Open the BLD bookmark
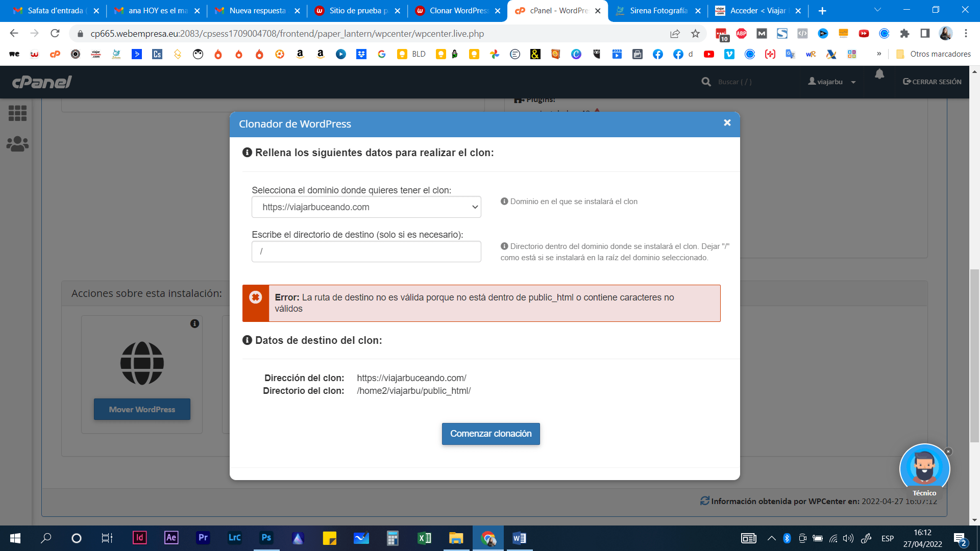The width and height of the screenshot is (980, 551). pos(412,54)
